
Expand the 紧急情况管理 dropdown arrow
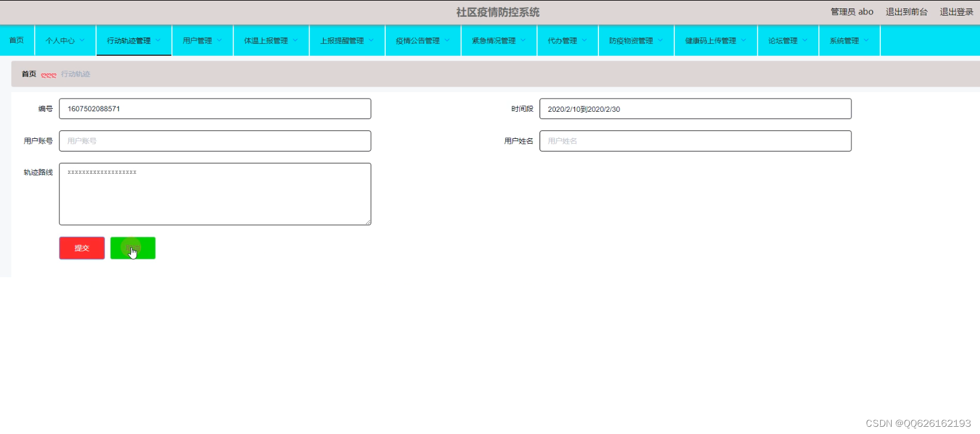(x=523, y=40)
